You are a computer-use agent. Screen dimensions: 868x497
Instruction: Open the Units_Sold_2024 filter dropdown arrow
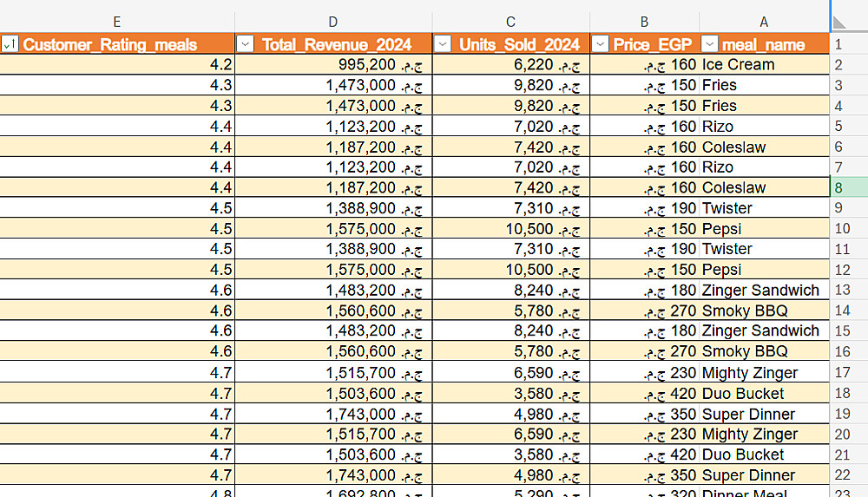coord(443,43)
